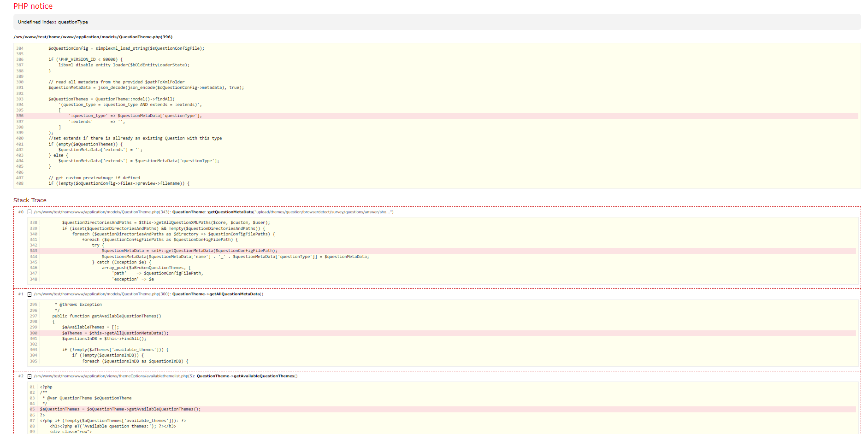
Task: Click highlighted code line 396
Action: (x=135, y=116)
